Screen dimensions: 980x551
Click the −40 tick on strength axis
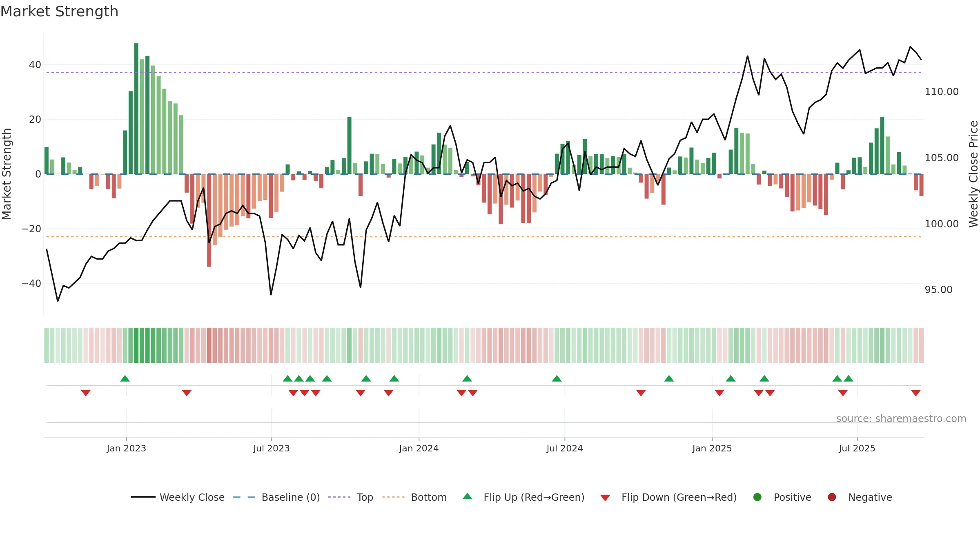click(31, 283)
